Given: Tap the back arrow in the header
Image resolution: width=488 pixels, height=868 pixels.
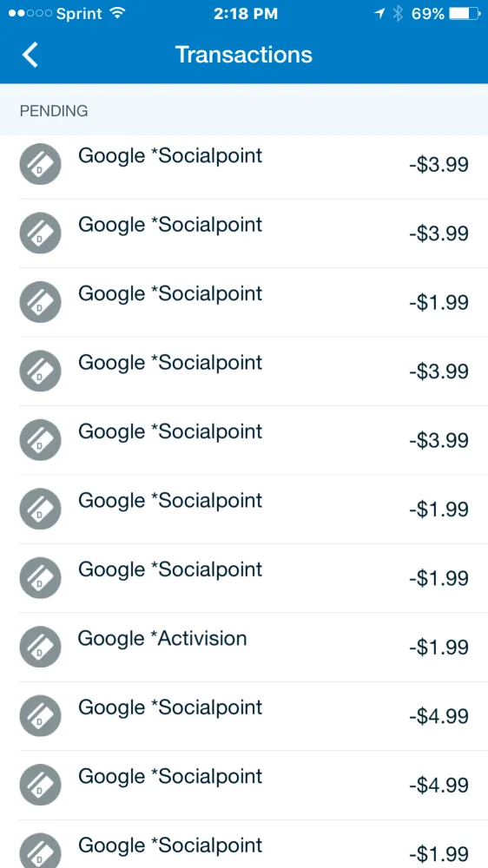Looking at the screenshot, I should tap(30, 55).
